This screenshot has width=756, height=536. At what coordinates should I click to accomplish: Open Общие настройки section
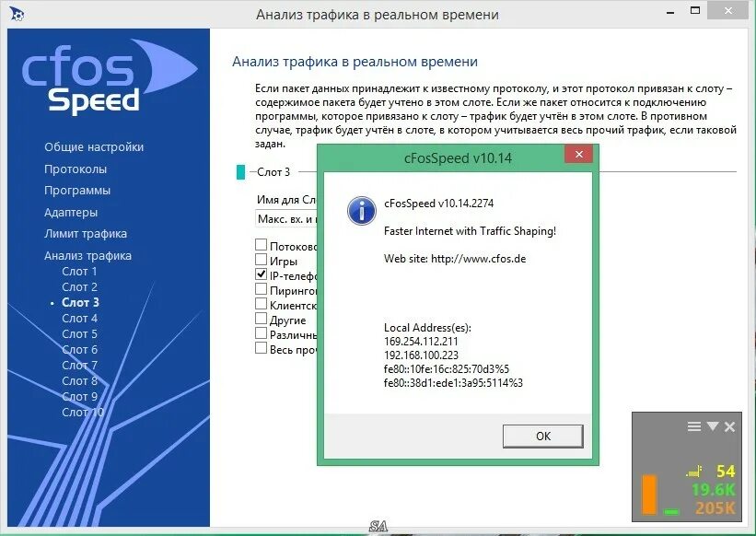[x=94, y=147]
